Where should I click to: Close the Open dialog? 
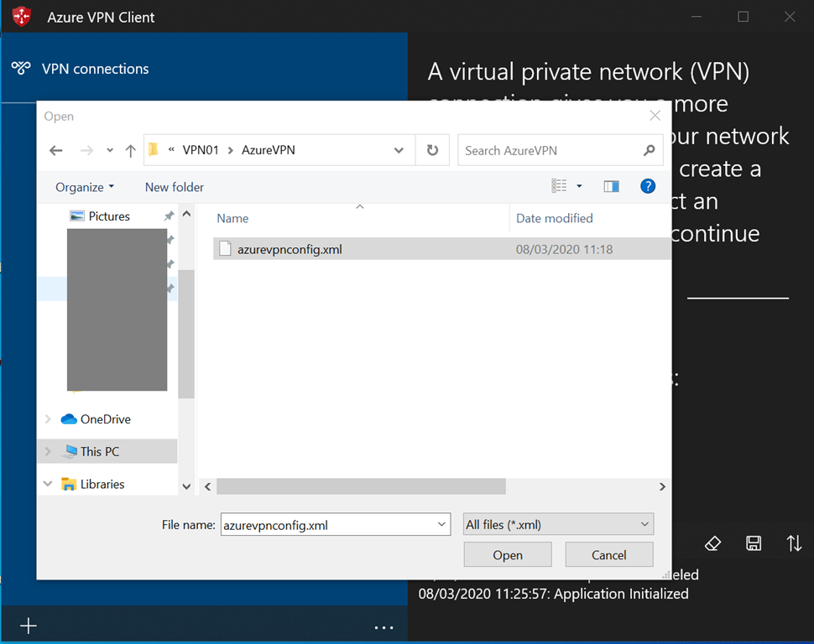pos(655,116)
